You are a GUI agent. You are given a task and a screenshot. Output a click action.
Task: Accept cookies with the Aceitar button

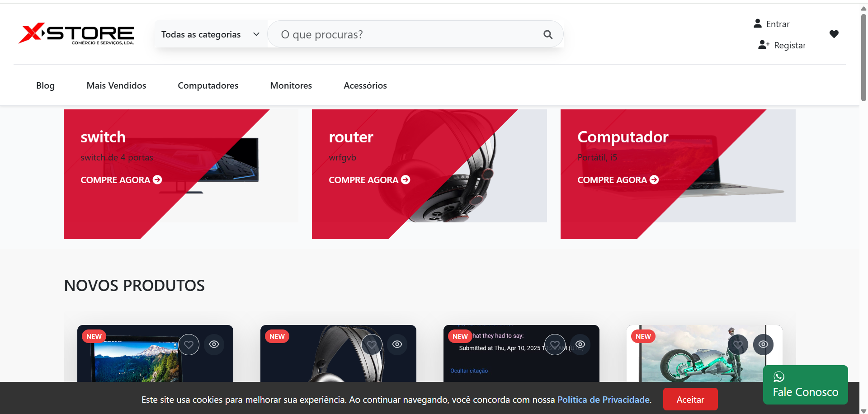[690, 400]
